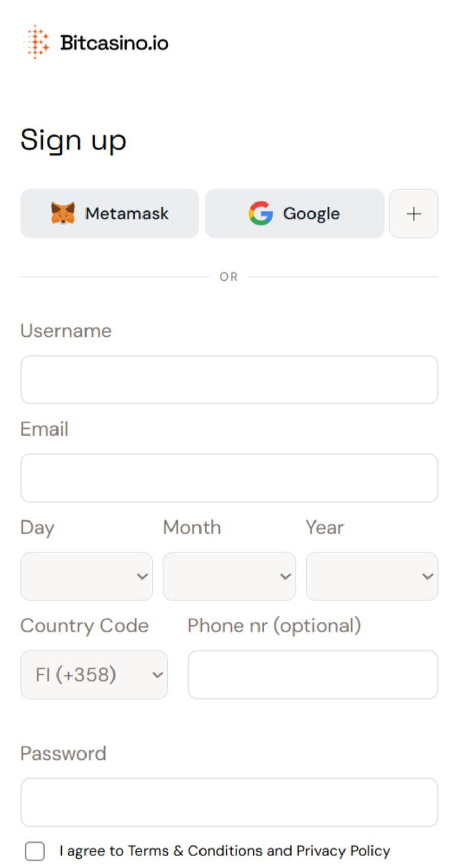The width and height of the screenshot is (458, 868).
Task: Click the Country Code chevron arrow
Action: click(x=158, y=675)
